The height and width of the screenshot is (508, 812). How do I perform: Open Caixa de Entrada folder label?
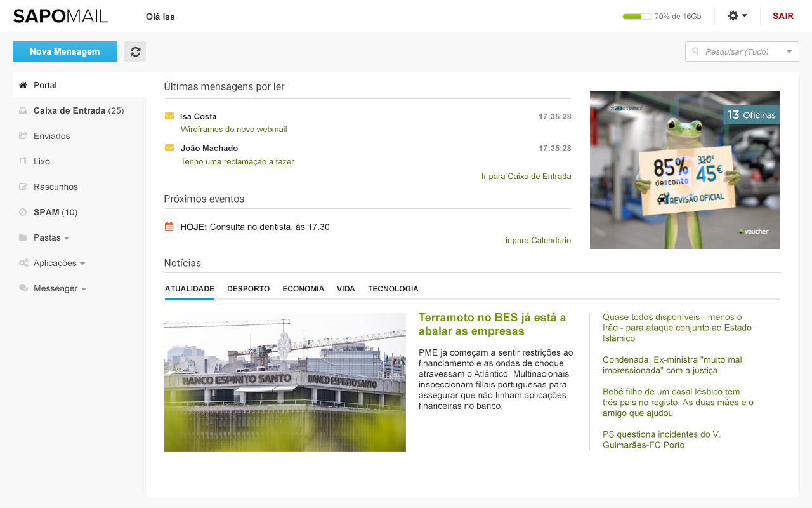tap(79, 110)
